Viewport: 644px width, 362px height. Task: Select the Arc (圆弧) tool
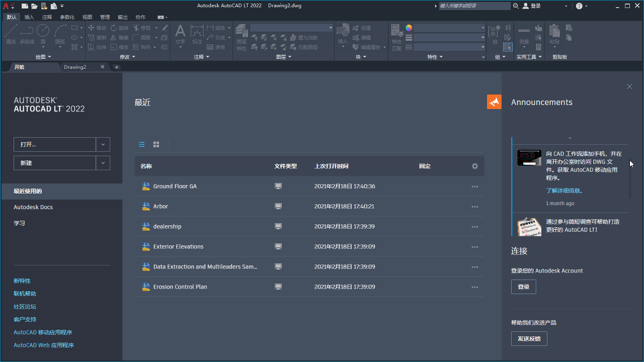pos(60,34)
